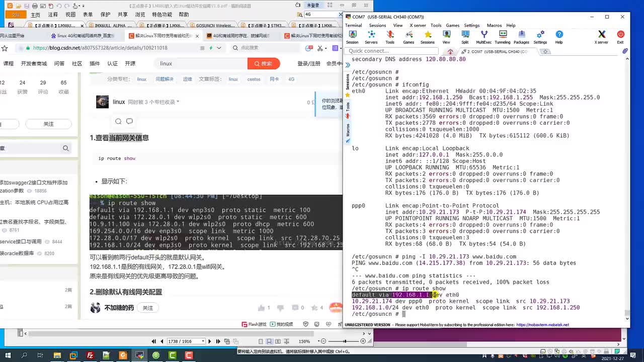Click the red Exit toolbar icon
Viewport: 644px width, 362px height.
pyautogui.click(x=620, y=37)
